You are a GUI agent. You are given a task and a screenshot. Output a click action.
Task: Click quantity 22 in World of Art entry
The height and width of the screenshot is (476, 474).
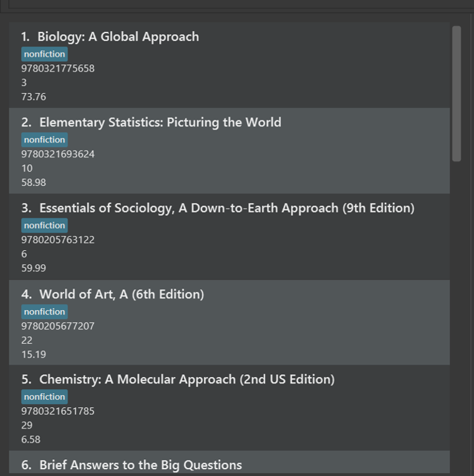27,340
